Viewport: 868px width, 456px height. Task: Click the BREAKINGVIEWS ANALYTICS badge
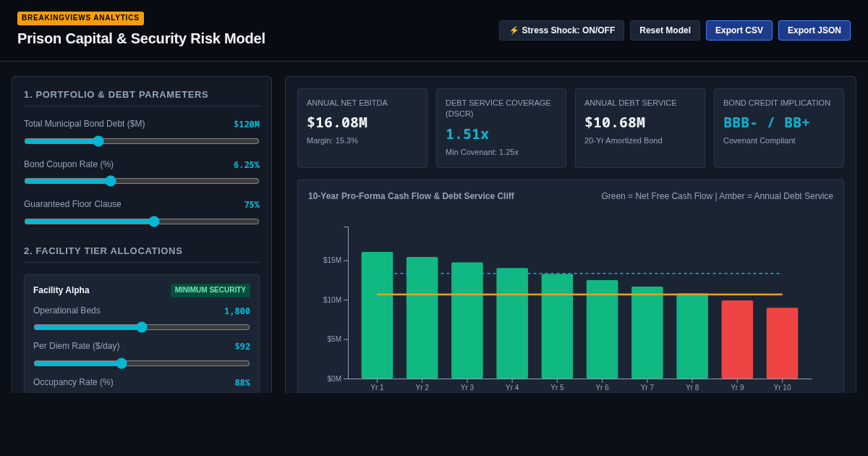tap(80, 18)
